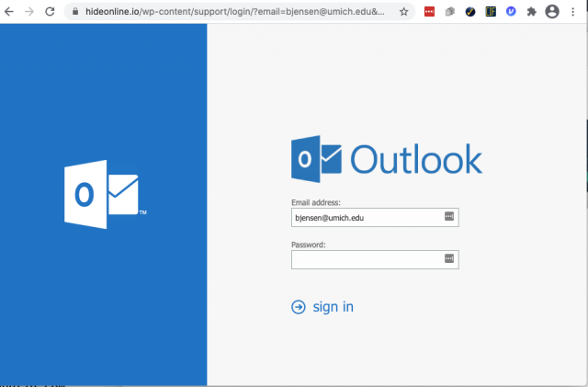Bookmark this page with the star icon
Viewport: 588px width, 387px height.
point(403,12)
